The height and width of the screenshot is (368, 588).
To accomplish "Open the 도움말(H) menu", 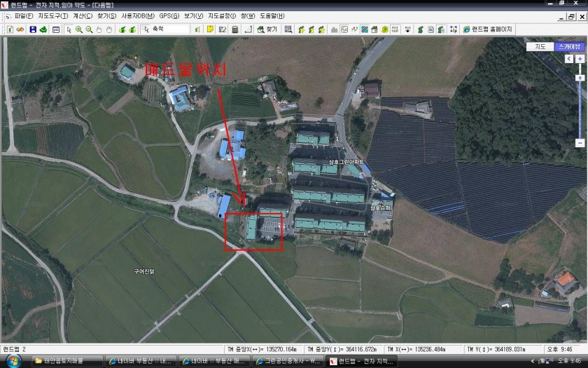I will click(272, 15).
